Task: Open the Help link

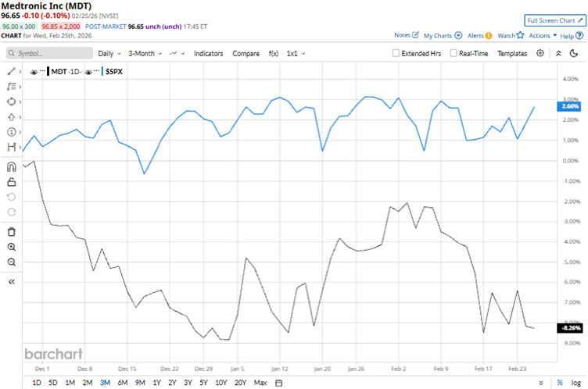Action: pyautogui.click(x=572, y=36)
